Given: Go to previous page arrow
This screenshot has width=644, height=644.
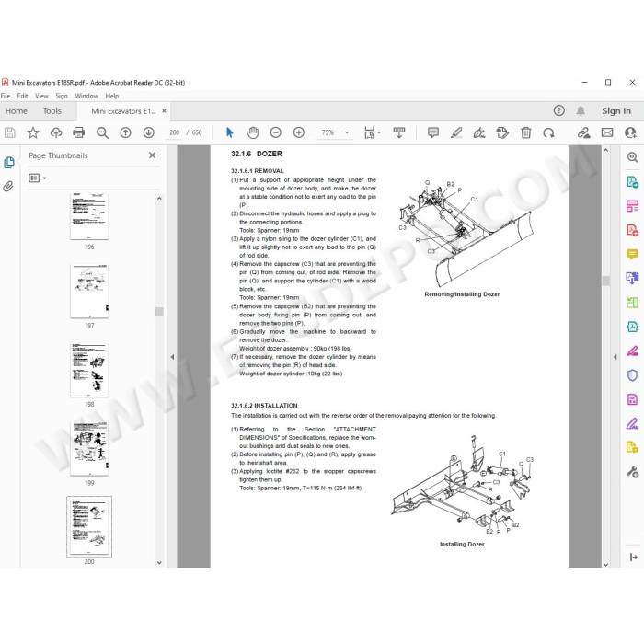Looking at the screenshot, I should [125, 132].
